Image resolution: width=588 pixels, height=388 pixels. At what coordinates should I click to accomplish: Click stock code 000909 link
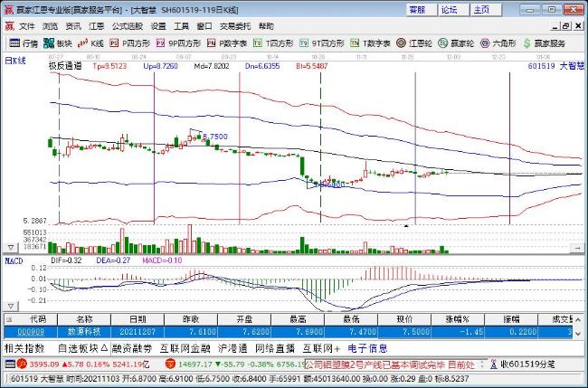pyautogui.click(x=31, y=332)
